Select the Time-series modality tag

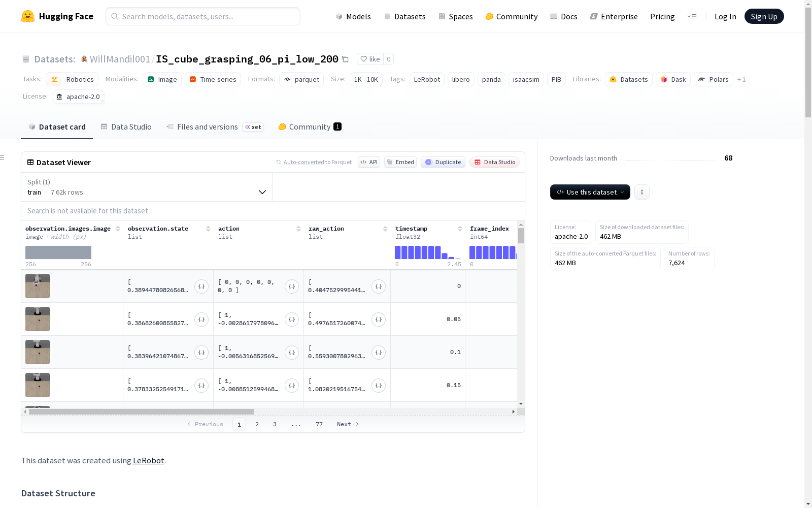point(213,79)
